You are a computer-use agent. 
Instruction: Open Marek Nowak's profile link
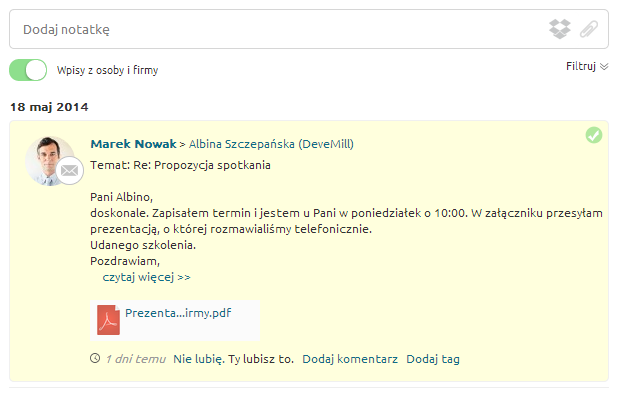pos(133,144)
